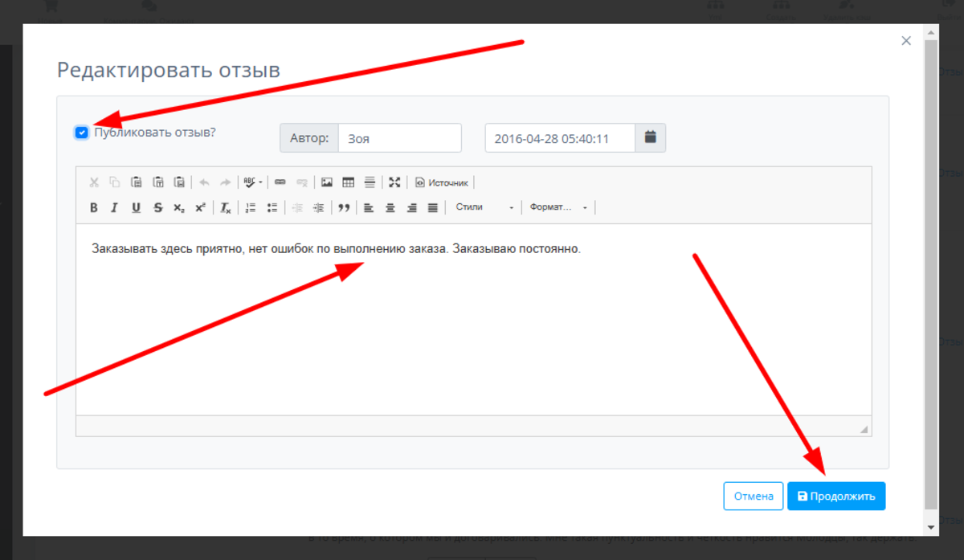Insert an image into the review
Viewport: 964px width, 560px height.
pyautogui.click(x=327, y=182)
